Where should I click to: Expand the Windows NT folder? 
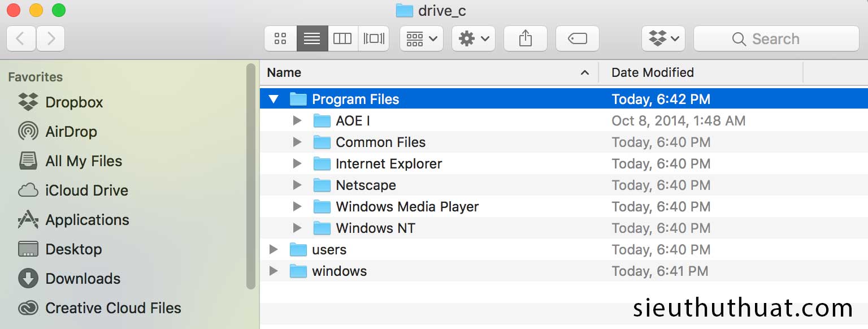coord(297,228)
